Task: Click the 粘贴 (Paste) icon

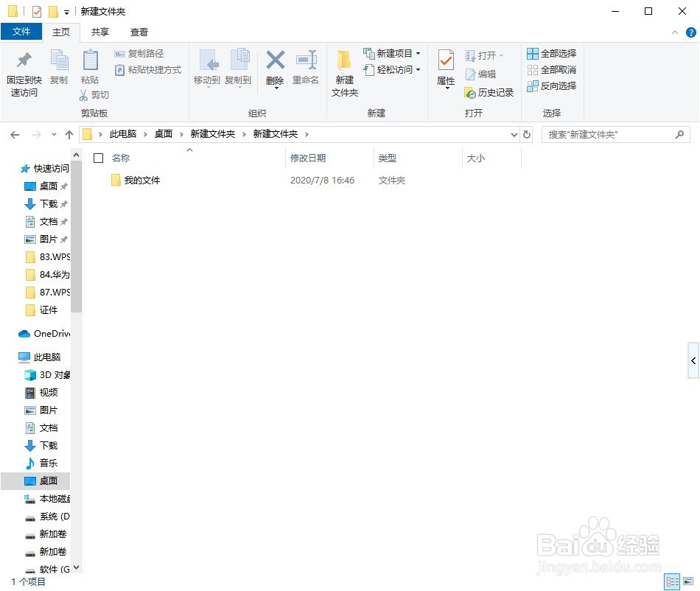Action: point(91,66)
